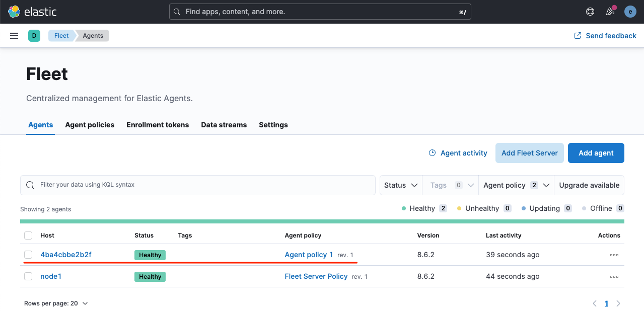
Task: Change Rows per page: 20
Action: (56, 303)
